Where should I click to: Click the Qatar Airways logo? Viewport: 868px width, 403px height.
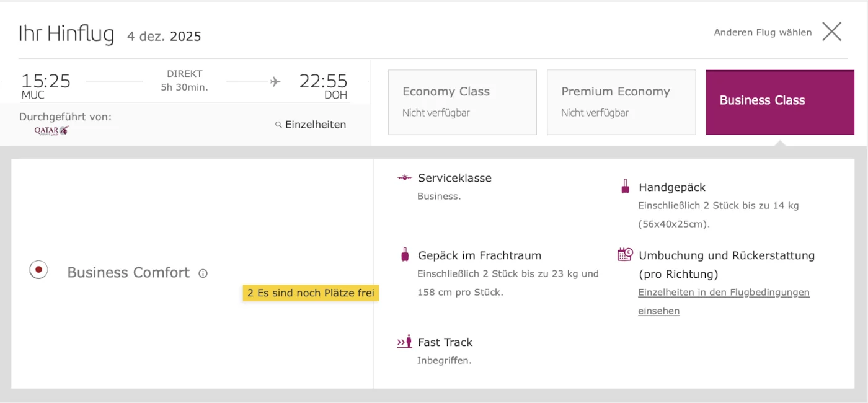(51, 130)
